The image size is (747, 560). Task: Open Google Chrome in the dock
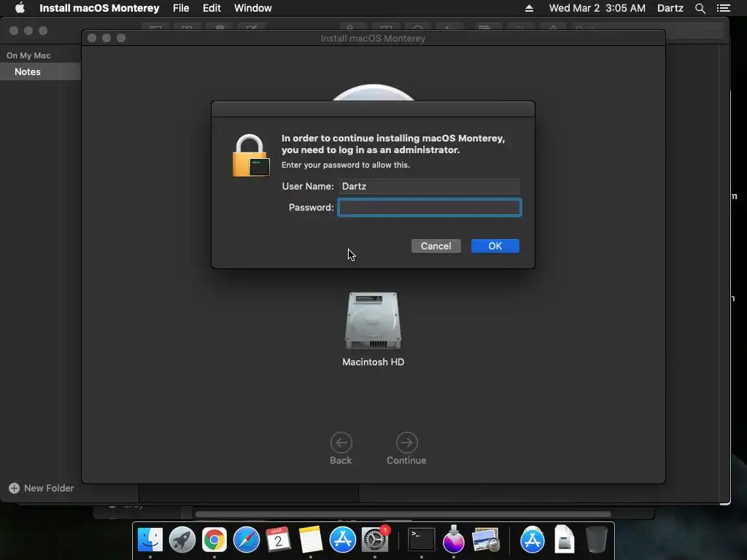(x=214, y=540)
